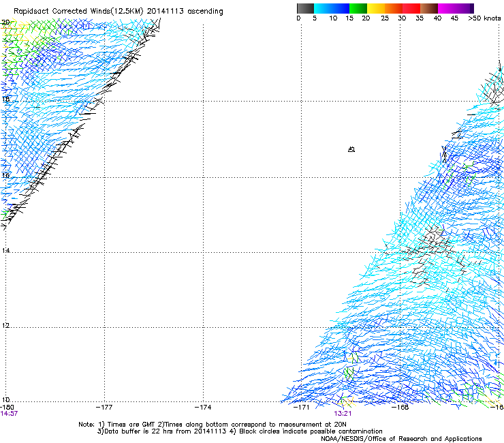
Task: Click the latitude label 12
Action: point(5,326)
